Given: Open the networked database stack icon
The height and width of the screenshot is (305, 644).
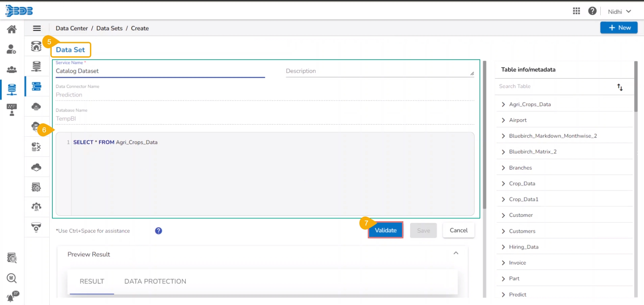Looking at the screenshot, I should point(36,66).
